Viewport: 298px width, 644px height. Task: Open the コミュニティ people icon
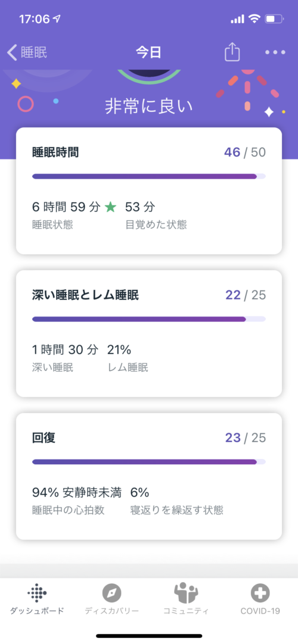pos(186,593)
